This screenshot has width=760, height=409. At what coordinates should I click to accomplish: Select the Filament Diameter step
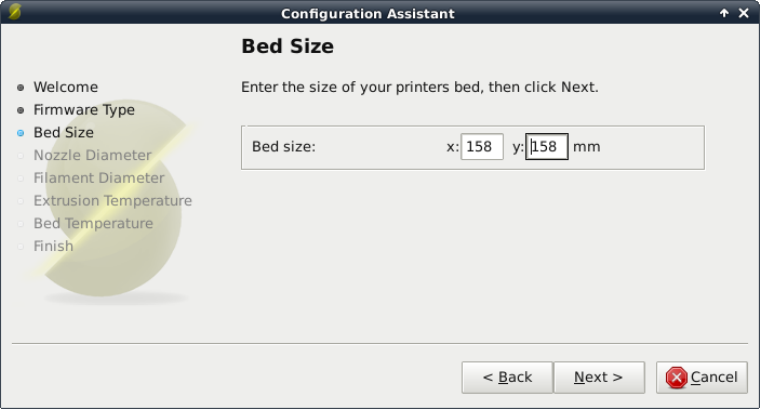[x=98, y=178]
